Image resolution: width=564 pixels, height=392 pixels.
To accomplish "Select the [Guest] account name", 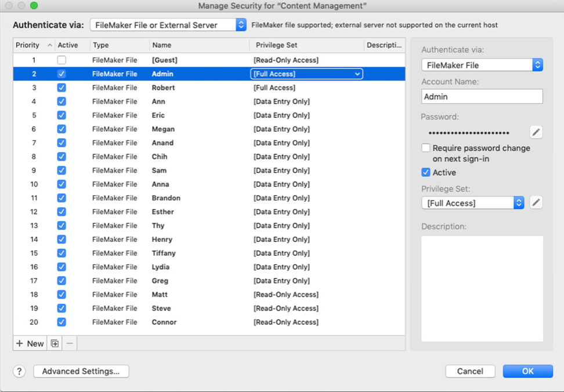I will coord(164,60).
